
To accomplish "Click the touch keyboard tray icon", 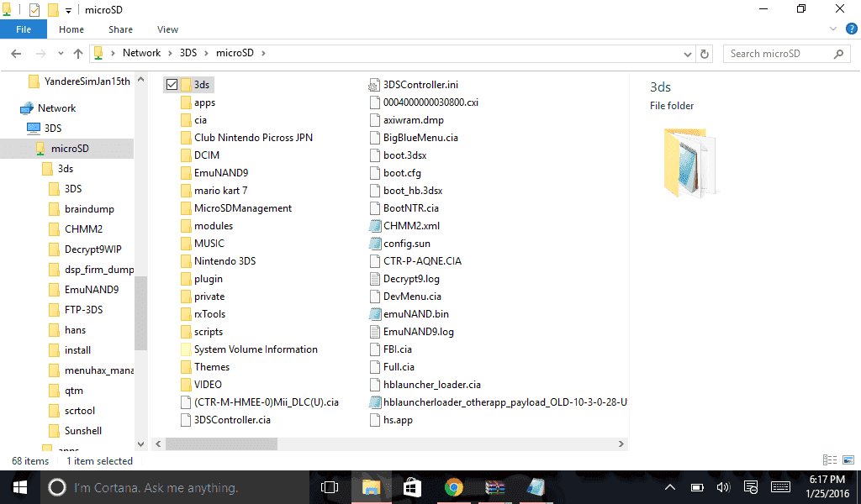I will click(x=780, y=487).
